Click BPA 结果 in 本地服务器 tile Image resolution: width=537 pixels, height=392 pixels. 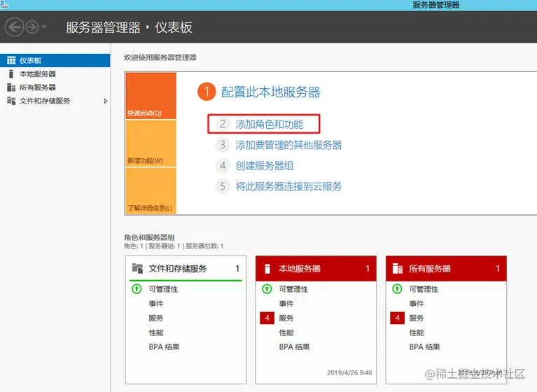click(294, 346)
